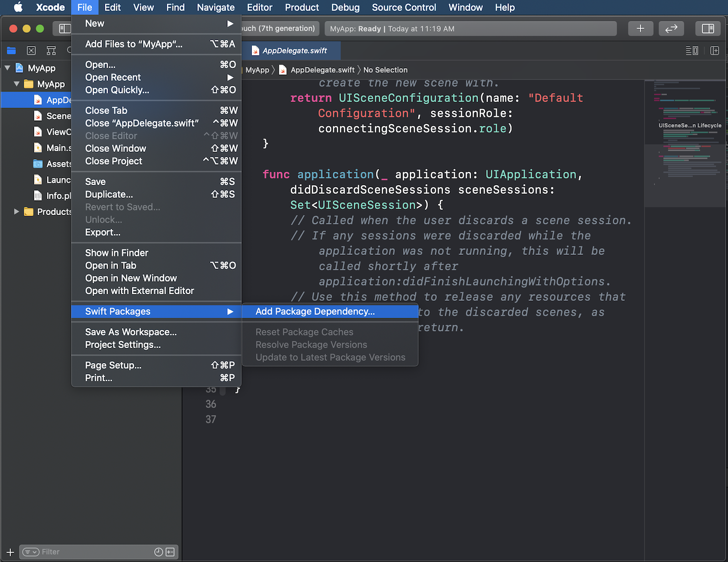The height and width of the screenshot is (562, 728).
Task: Toggle source-controlled files filter icon
Action: tap(170, 552)
